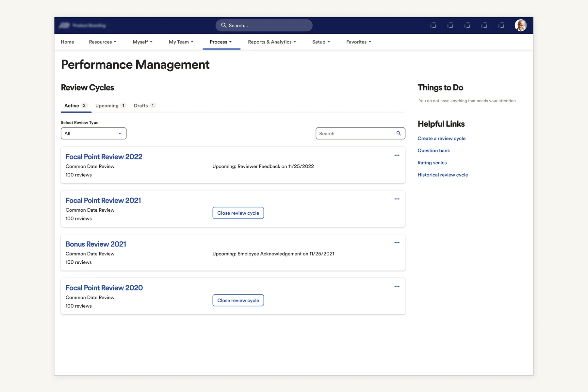Close the Focal Point Review 2021 cycle
This screenshot has width=588, height=392.
pyautogui.click(x=238, y=213)
